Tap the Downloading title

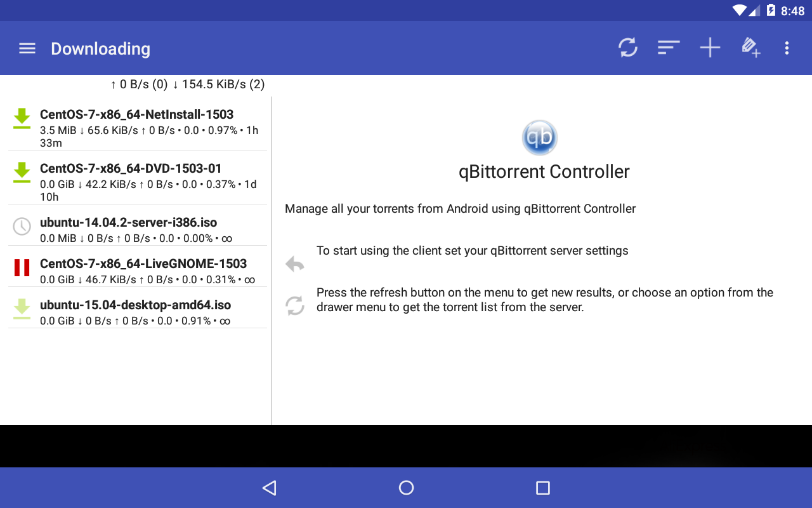click(100, 49)
